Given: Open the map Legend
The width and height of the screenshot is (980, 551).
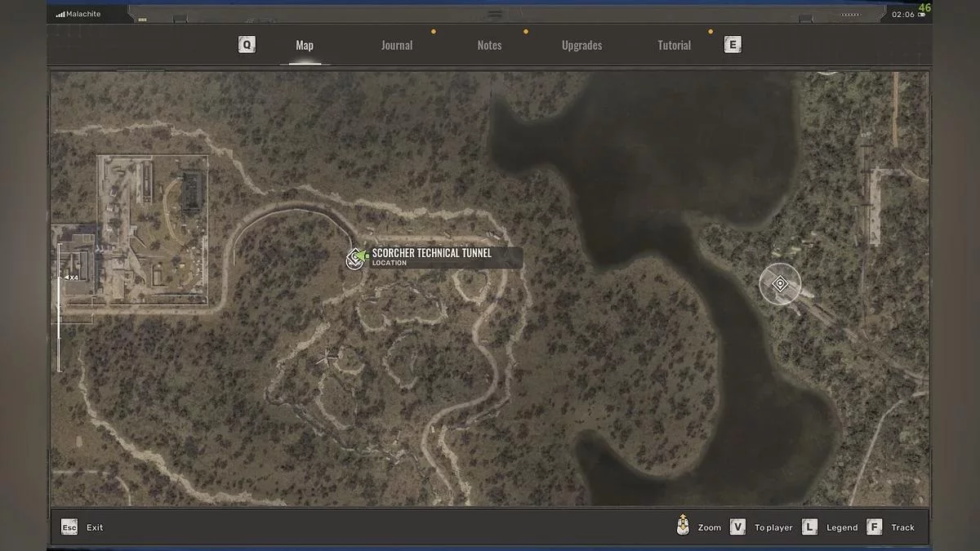Looking at the screenshot, I should pos(842,527).
